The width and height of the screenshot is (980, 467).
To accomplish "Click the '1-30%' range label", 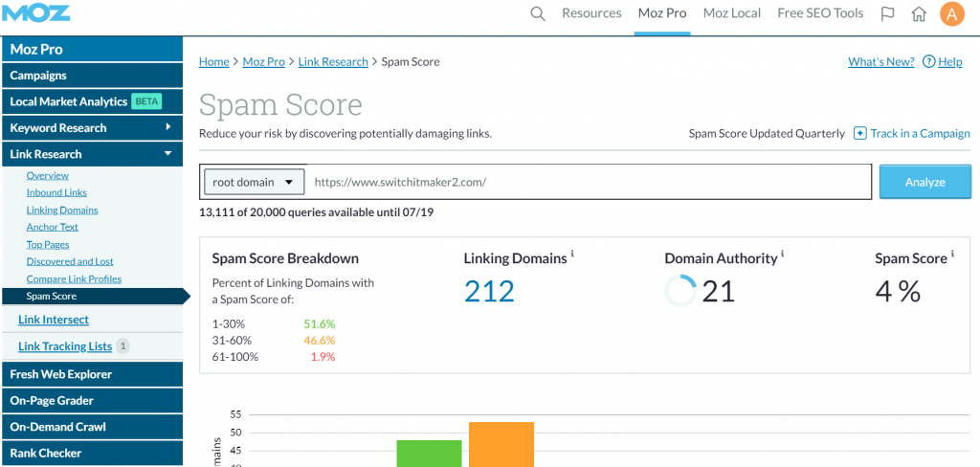I will (x=228, y=323).
